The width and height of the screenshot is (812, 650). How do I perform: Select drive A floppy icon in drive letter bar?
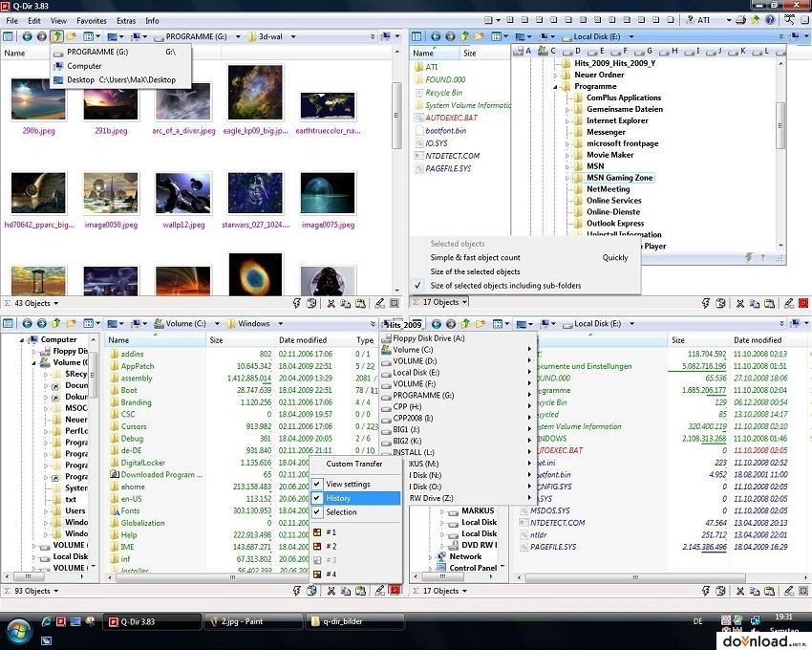pos(519,51)
